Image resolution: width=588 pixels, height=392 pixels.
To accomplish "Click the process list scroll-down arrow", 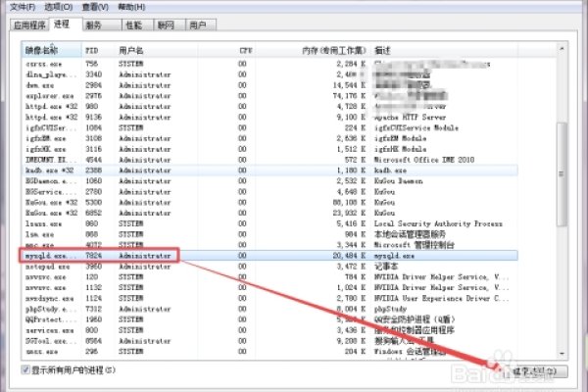I will coord(562,353).
